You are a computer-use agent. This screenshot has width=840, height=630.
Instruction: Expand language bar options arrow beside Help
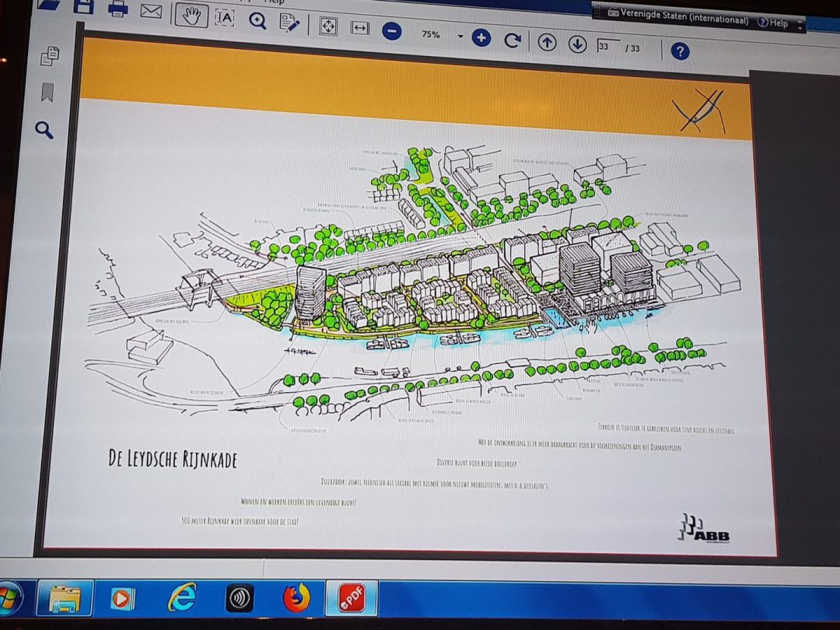pos(800,24)
